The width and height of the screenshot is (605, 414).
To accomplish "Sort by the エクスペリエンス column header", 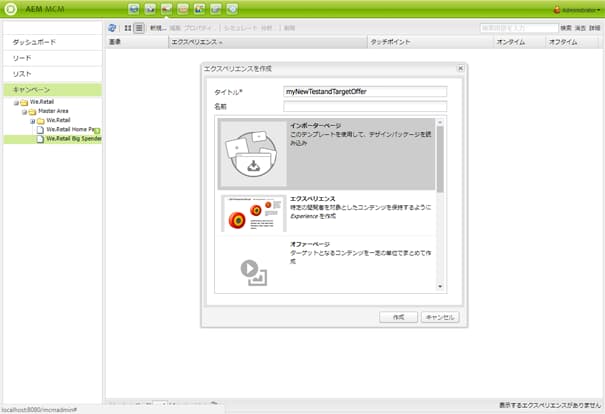I will pyautogui.click(x=268, y=42).
